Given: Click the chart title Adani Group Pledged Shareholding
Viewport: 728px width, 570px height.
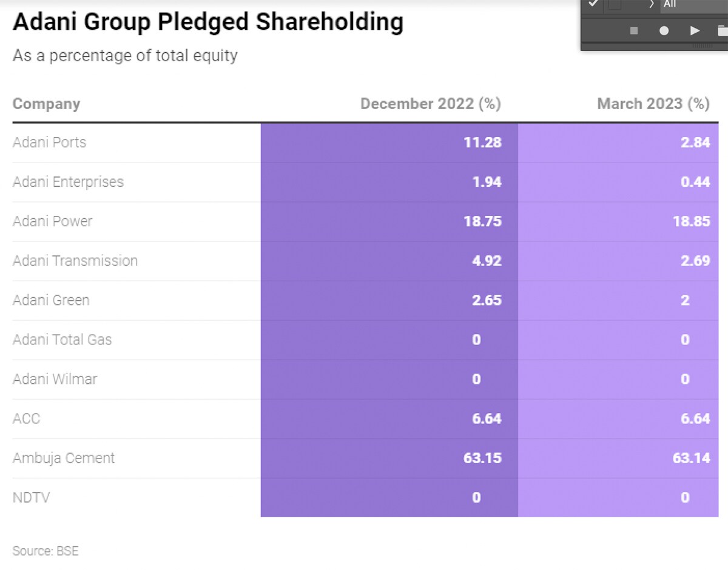Looking at the screenshot, I should pyautogui.click(x=207, y=22).
